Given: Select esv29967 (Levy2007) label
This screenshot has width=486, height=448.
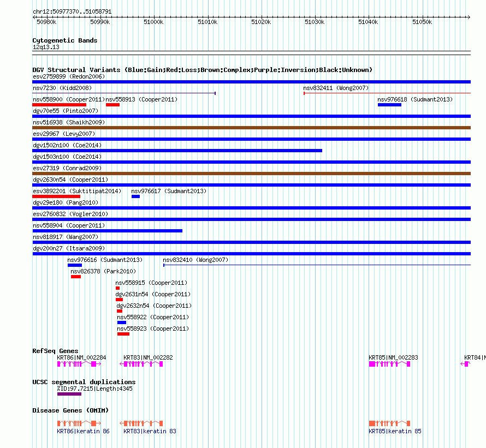Looking at the screenshot, I should click(64, 134).
